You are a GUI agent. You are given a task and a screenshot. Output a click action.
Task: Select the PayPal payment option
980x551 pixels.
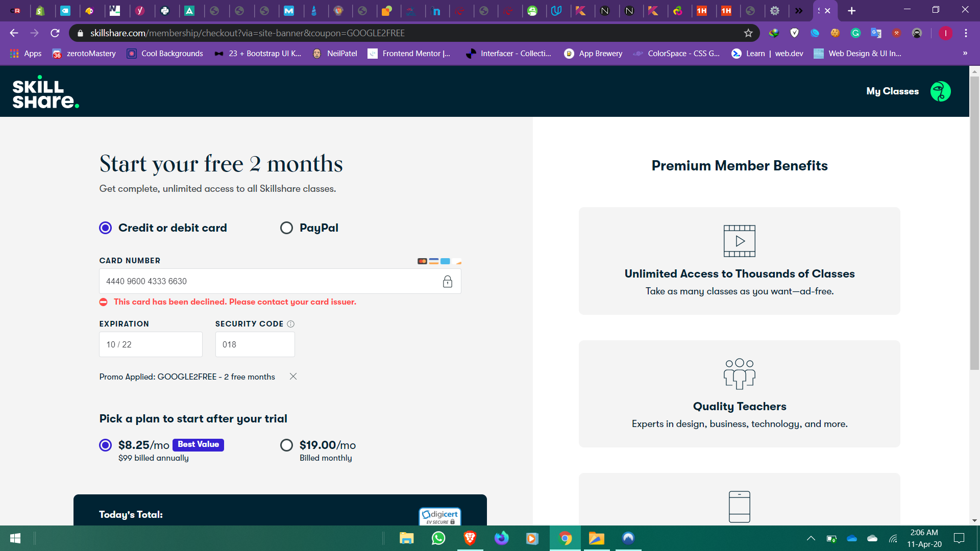pyautogui.click(x=286, y=228)
